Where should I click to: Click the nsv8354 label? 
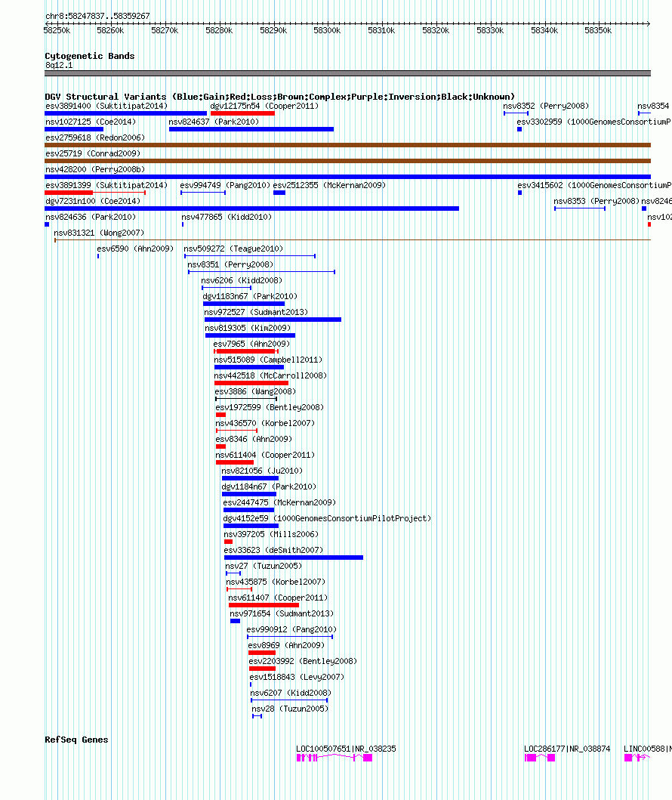(653, 106)
